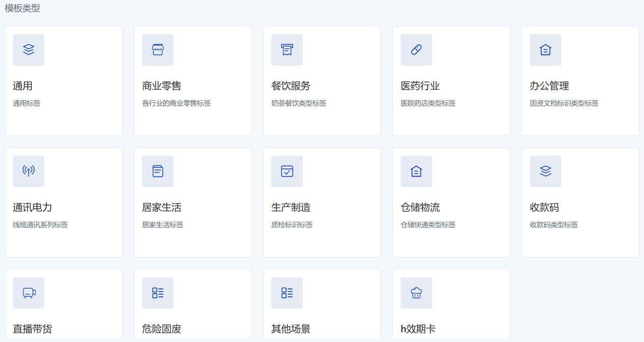Image resolution: width=644 pixels, height=342 pixels.
Task: Click the checkbox icon on 生产制造 card
Action: (287, 171)
